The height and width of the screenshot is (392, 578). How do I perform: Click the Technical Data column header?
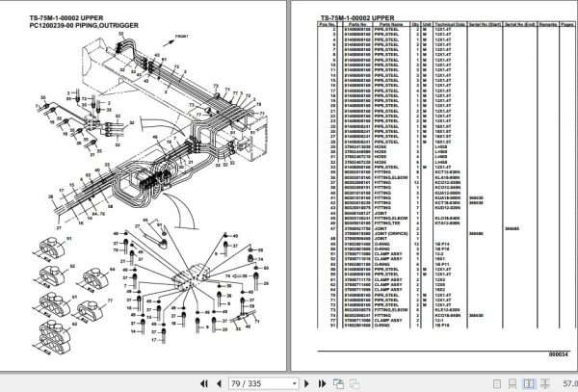click(450, 24)
